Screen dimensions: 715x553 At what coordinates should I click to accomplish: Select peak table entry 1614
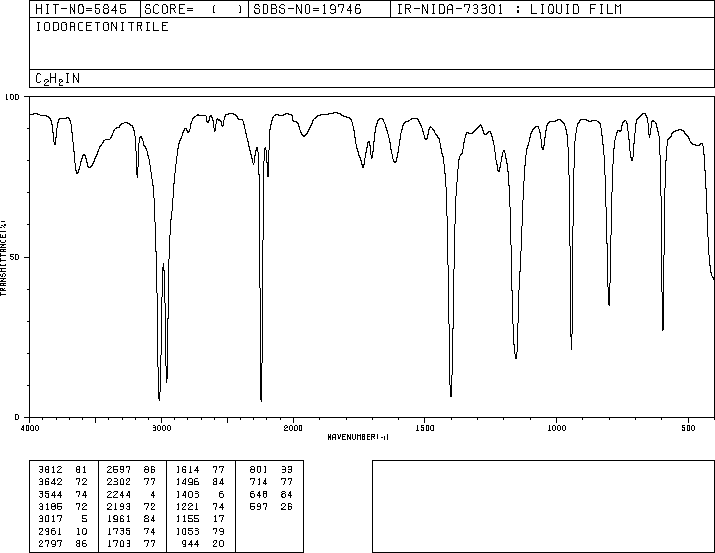click(187, 470)
